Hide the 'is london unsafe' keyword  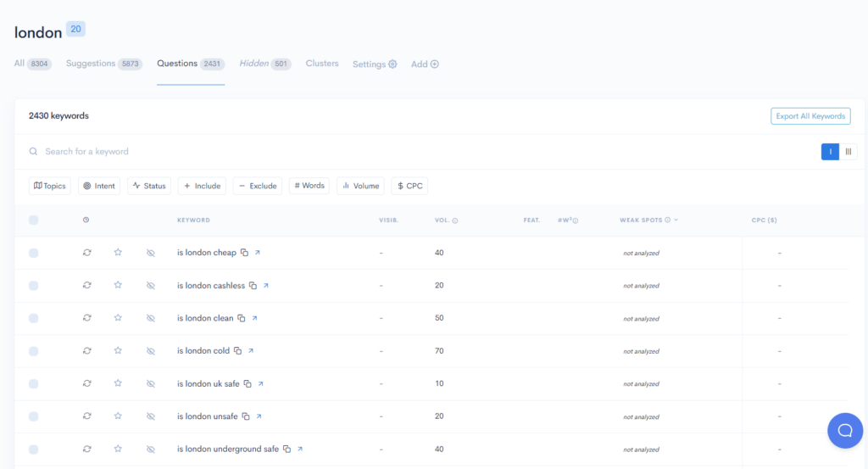pos(151,416)
